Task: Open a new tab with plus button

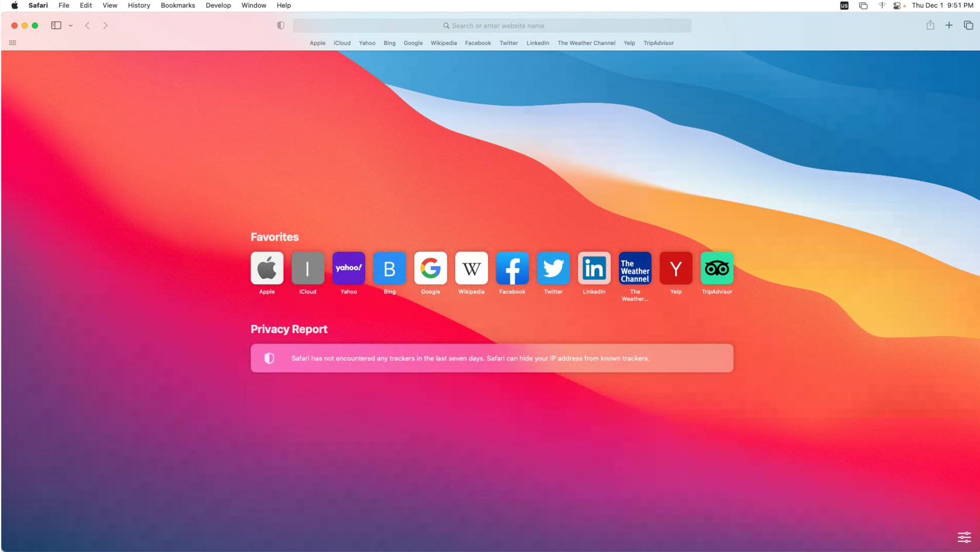Action: pos(949,25)
